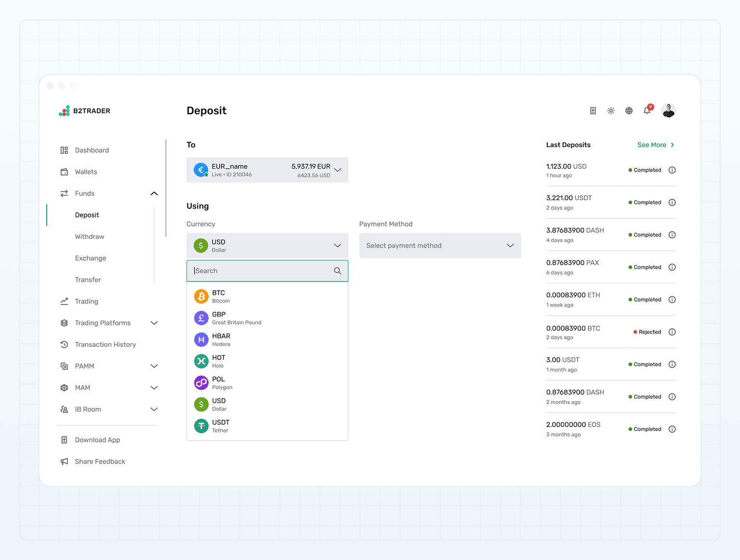The height and width of the screenshot is (560, 740).
Task: Select BTC Bitcoin from currency list
Action: click(267, 296)
